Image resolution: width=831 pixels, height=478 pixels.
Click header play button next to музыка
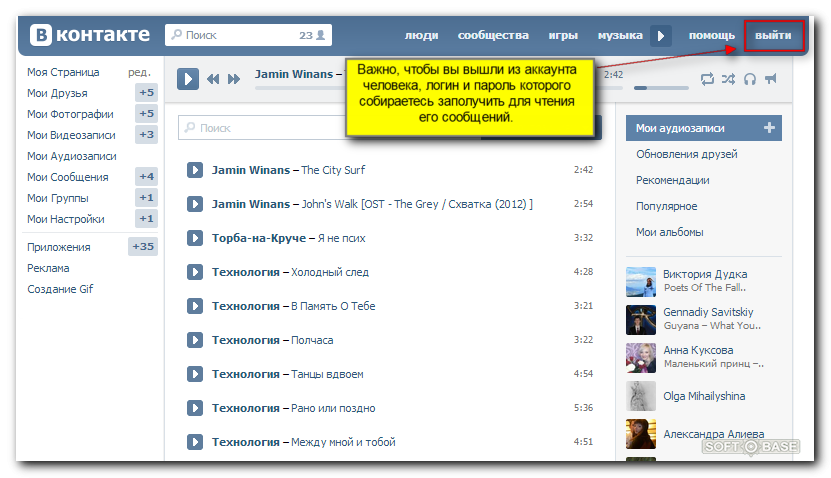[660, 36]
